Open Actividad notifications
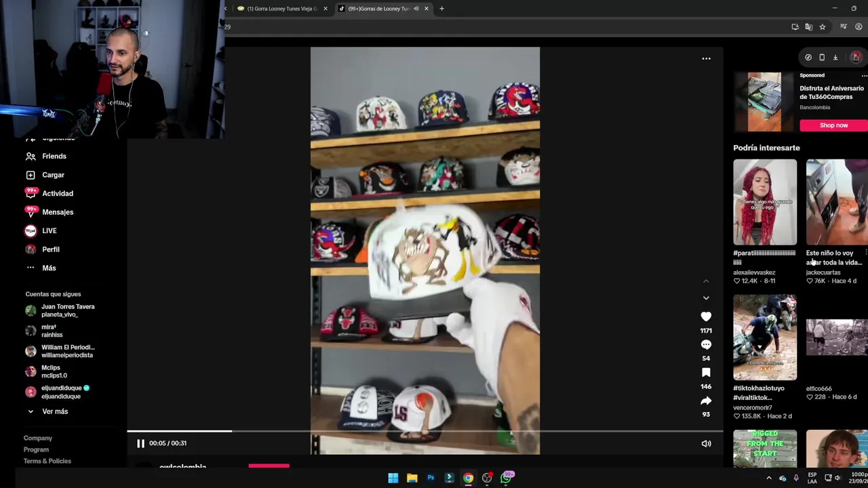 [49, 193]
